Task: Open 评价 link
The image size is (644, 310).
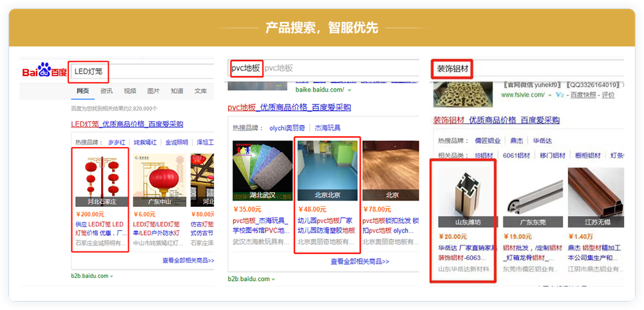Action: point(609,95)
